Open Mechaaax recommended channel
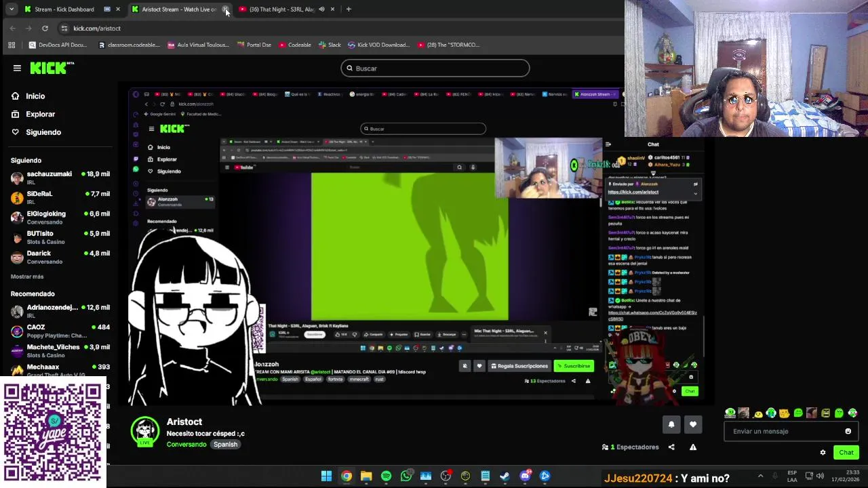Screen dimensions: 868x488 [60, 370]
